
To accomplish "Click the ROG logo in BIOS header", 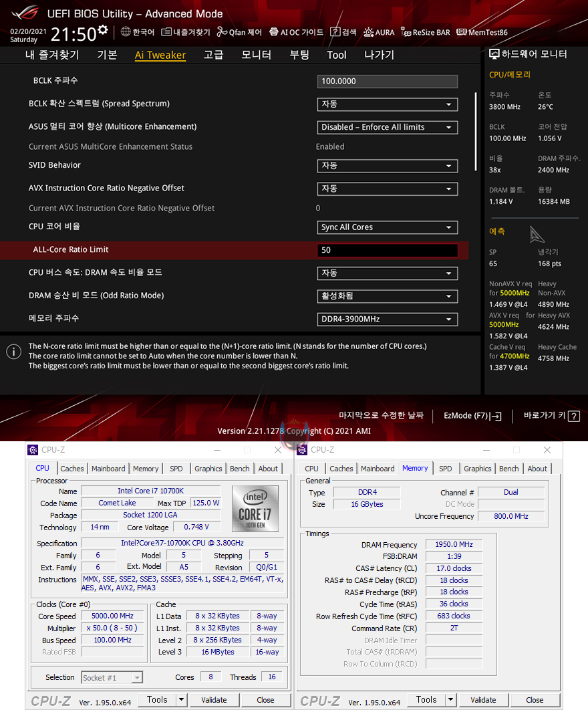I will [x=25, y=13].
